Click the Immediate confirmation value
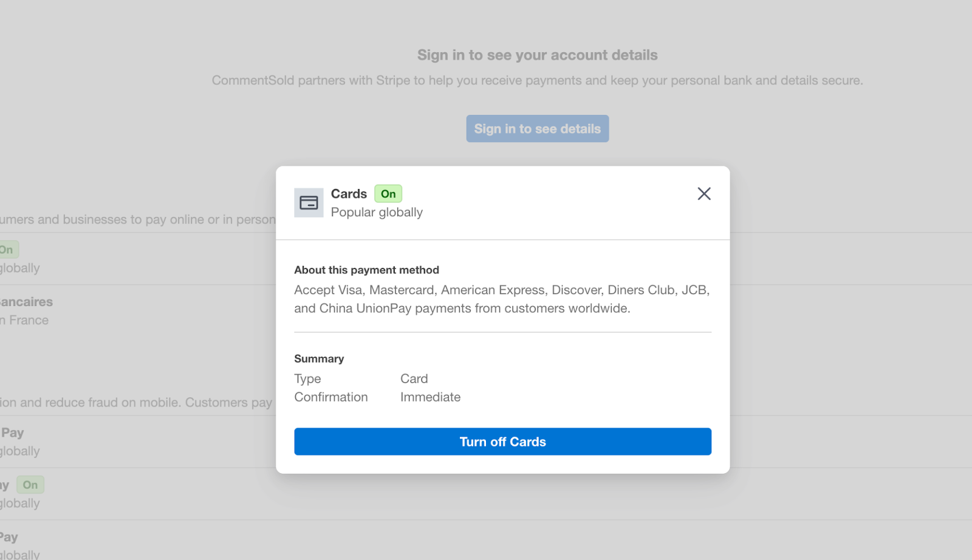972x560 pixels. [430, 397]
